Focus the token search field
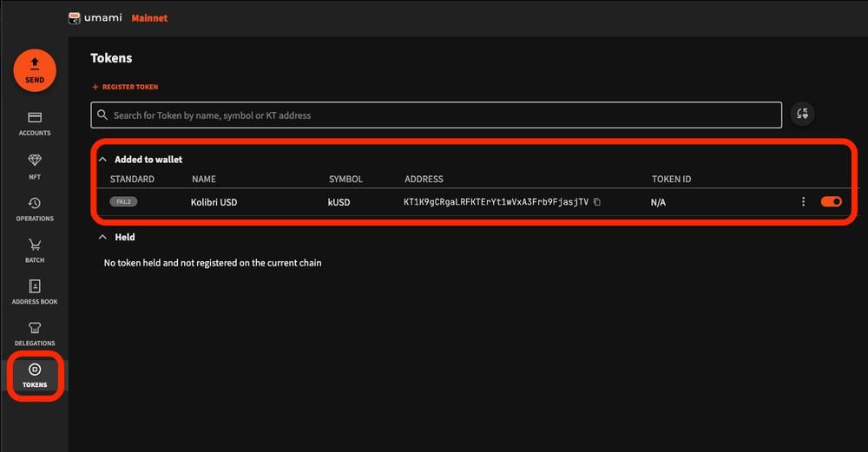Viewport: 868px width, 452px height. (437, 115)
